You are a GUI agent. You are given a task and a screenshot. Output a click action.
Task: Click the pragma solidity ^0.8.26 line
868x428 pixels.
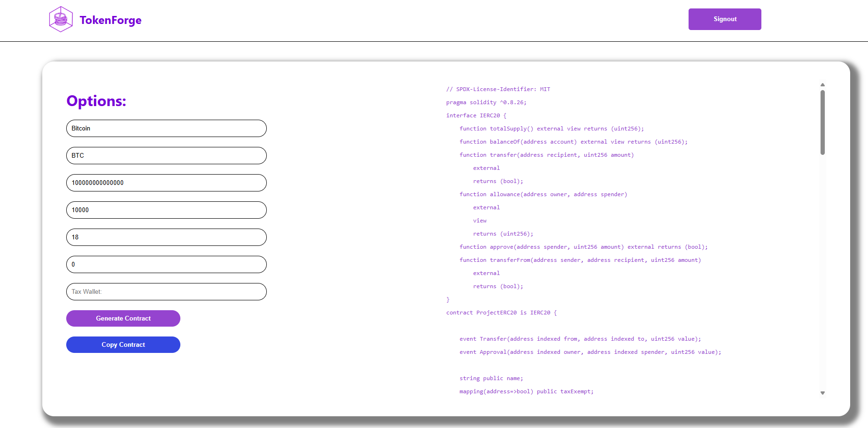[x=486, y=102]
